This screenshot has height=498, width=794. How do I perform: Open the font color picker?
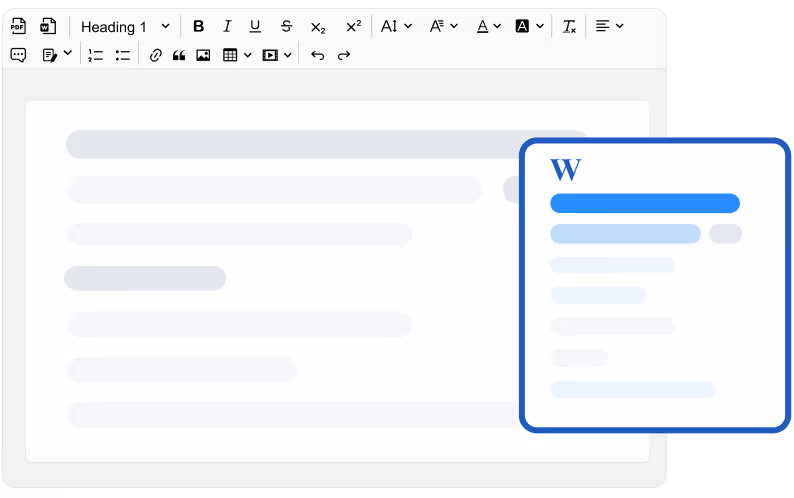point(488,27)
